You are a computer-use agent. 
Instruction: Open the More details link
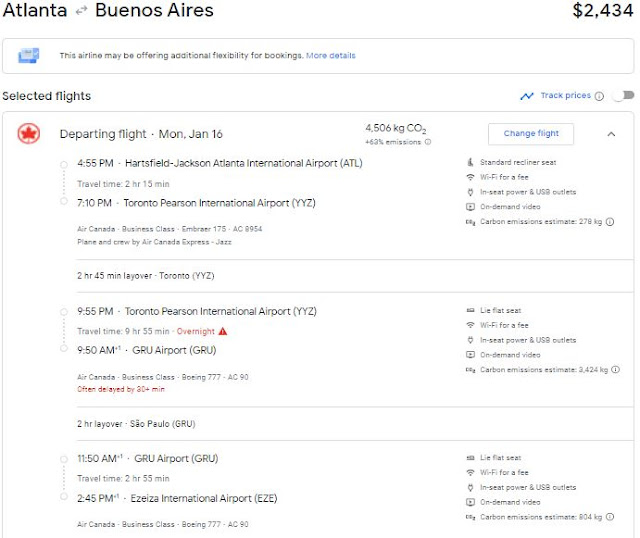tap(331, 56)
